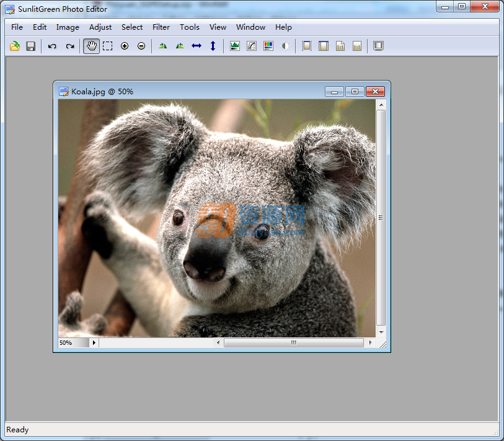
Task: Click the vertical scrollbar down arrow
Action: [x=381, y=332]
